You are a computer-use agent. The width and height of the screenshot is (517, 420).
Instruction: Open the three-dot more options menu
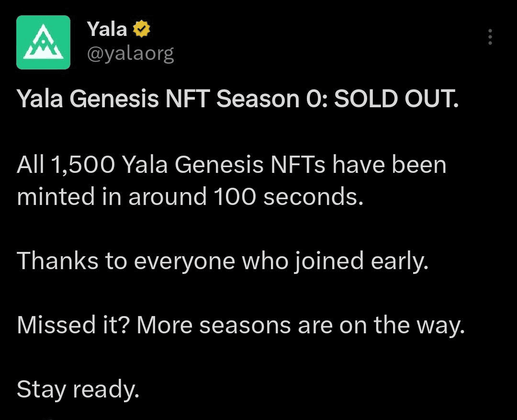click(x=490, y=36)
